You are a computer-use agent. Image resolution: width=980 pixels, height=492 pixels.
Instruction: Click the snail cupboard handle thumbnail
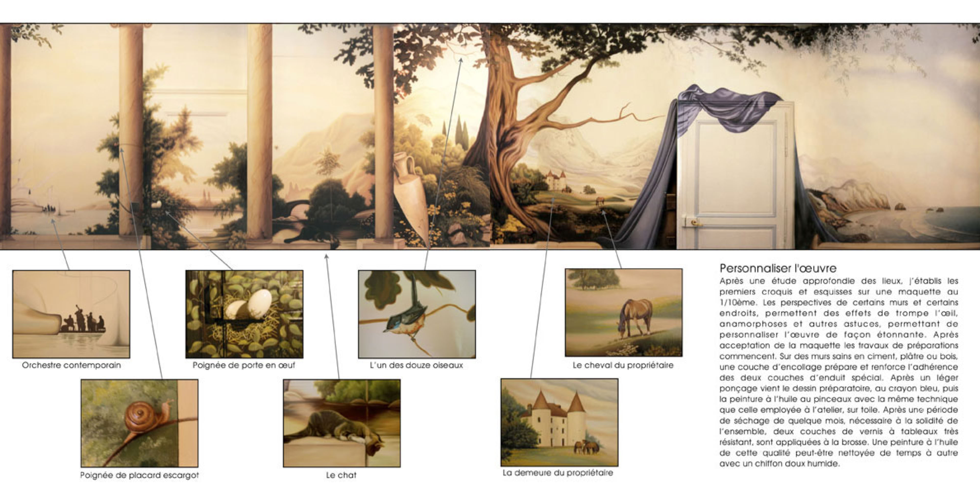[139, 423]
